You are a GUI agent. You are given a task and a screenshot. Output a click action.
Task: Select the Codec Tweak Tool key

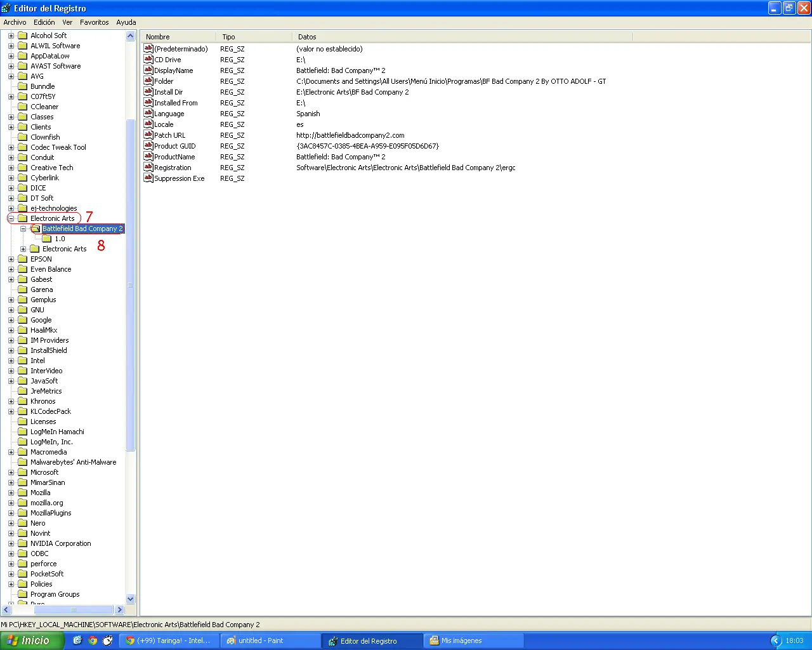point(58,147)
